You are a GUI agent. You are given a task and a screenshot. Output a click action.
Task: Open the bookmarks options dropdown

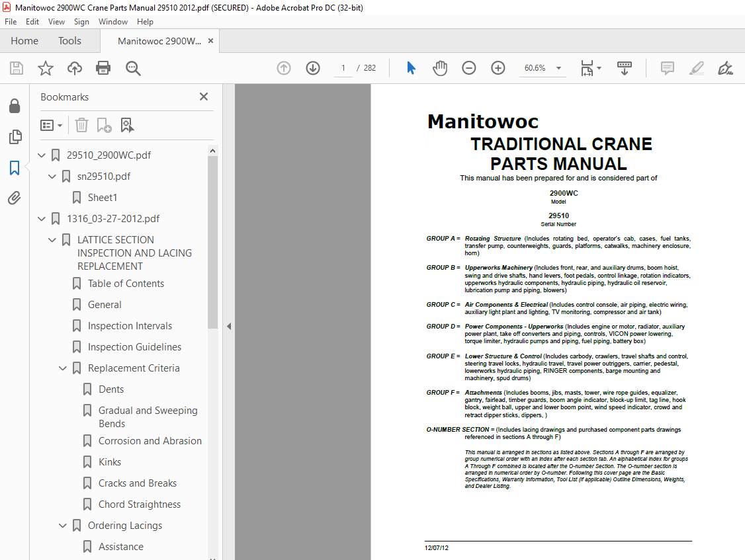[52, 126]
